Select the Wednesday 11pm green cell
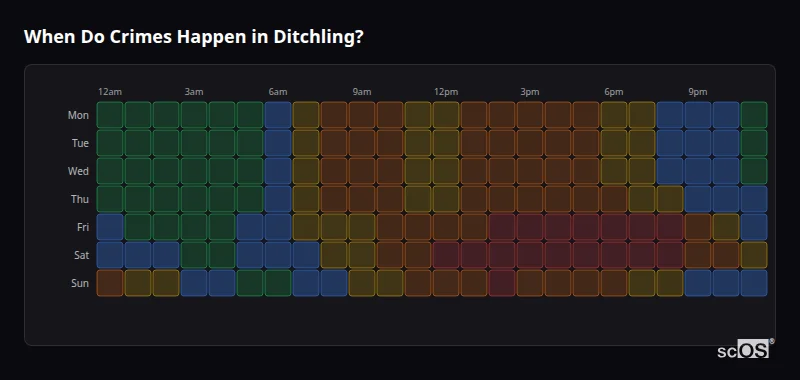 (754, 171)
